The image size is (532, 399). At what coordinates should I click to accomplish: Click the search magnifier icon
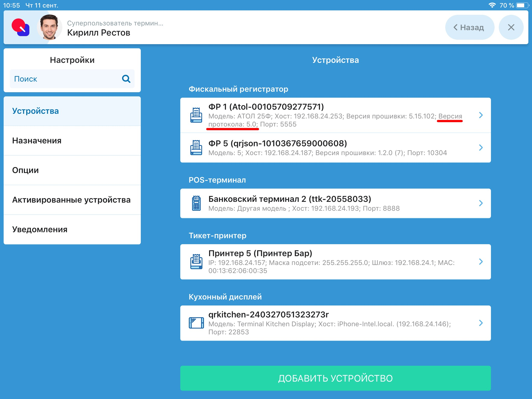point(126,79)
